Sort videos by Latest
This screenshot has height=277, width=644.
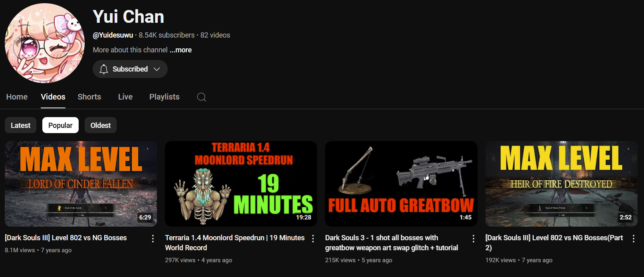tap(20, 125)
